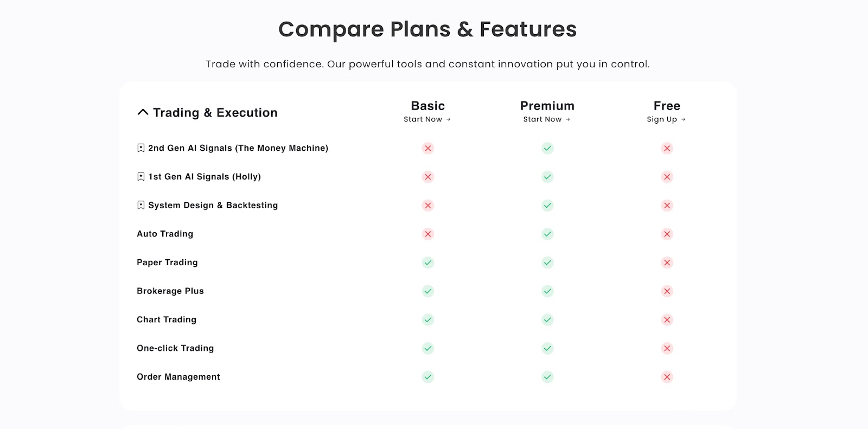Click the System Design & Backtesting label
Viewport: 868px width, 429px height.
click(x=213, y=205)
